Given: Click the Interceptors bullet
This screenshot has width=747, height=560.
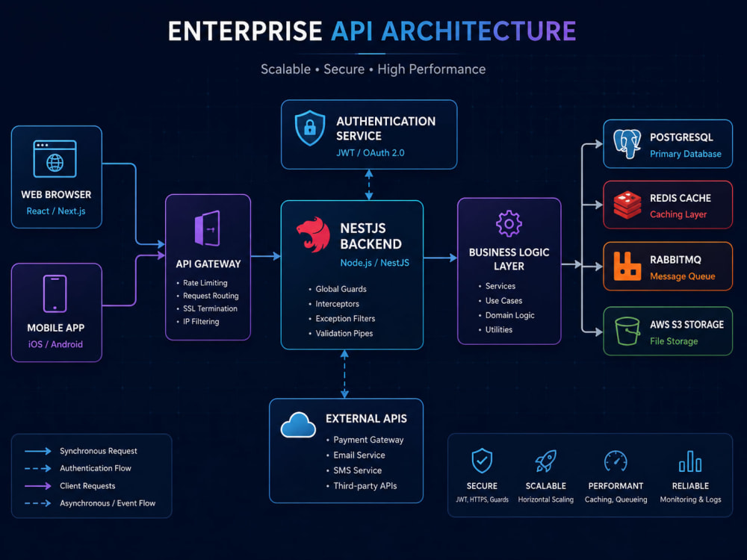Looking at the screenshot, I should click(334, 304).
